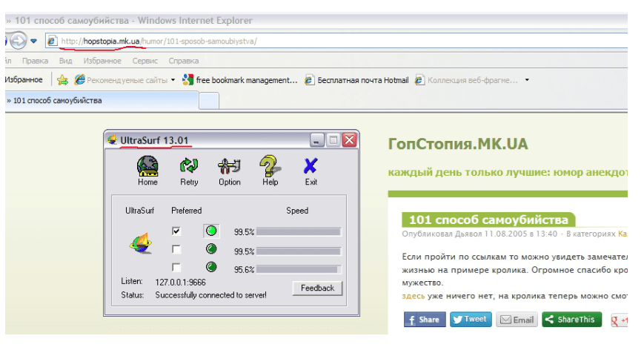Open the Вид menu
This screenshot has width=644, height=356.
[65, 61]
